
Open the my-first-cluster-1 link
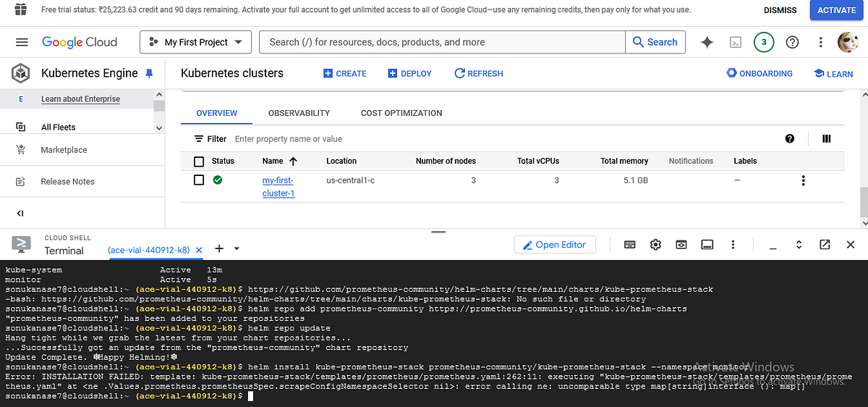[x=278, y=187]
